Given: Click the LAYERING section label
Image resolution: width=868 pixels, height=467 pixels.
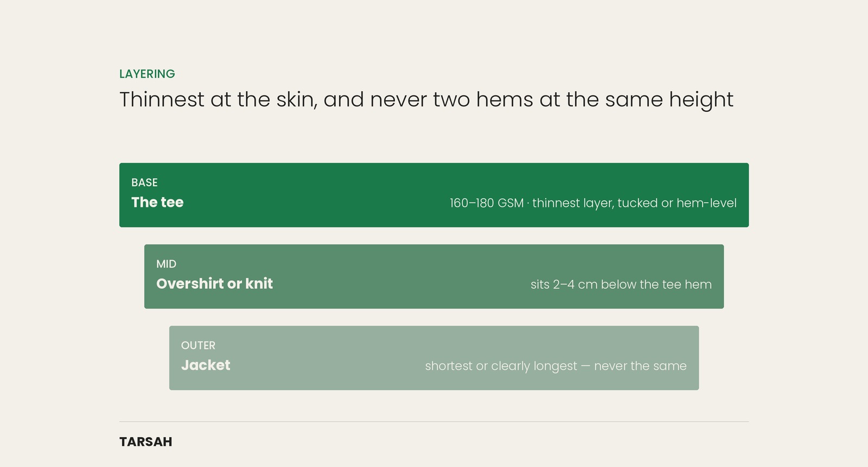Looking at the screenshot, I should pos(147,74).
